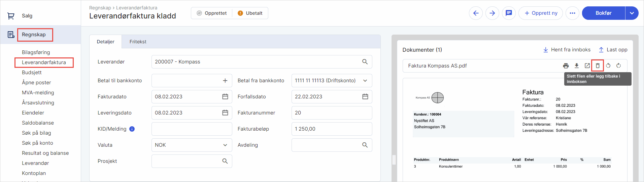Expand the Valuta NOK dropdown
This screenshot has height=182, width=644.
pos(225,145)
